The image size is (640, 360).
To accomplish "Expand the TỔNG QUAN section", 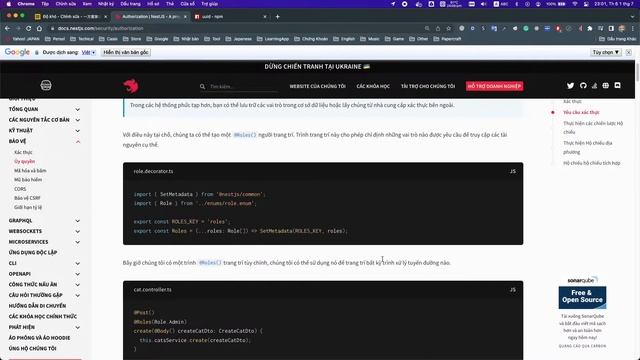I will pos(78,109).
